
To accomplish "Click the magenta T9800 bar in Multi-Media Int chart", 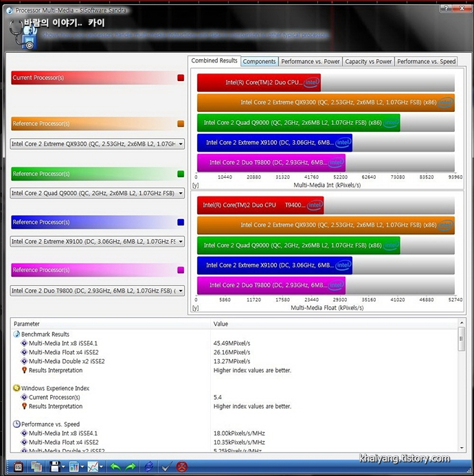I will (271, 163).
